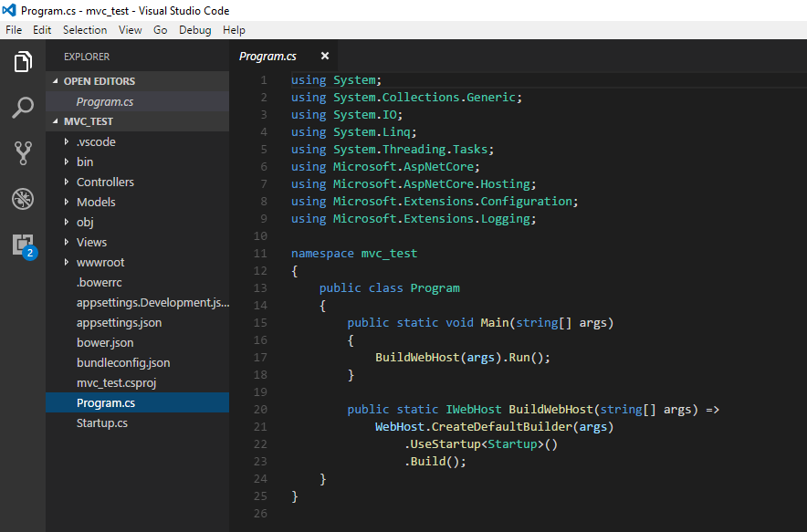Image resolution: width=807 pixels, height=532 pixels.
Task: Click 'using Microsoft.AspNetCore.Hosting;' line
Action: (414, 184)
